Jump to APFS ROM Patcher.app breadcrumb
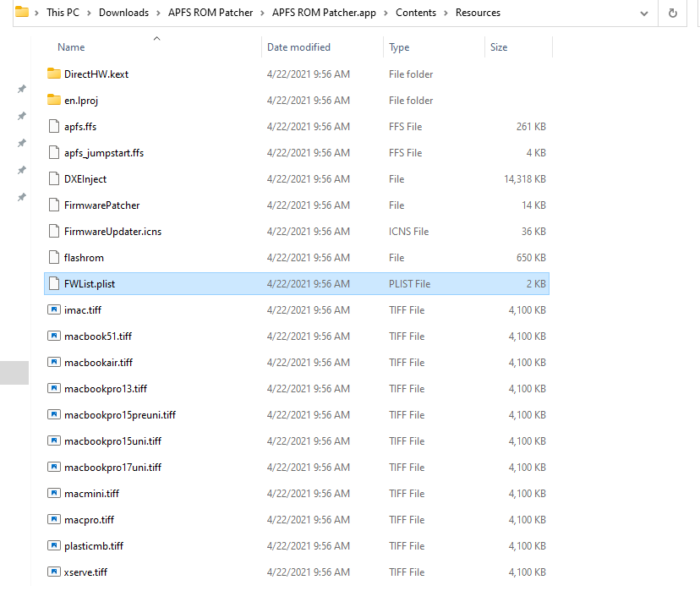Viewport: 700px width, 591px height. [324, 13]
